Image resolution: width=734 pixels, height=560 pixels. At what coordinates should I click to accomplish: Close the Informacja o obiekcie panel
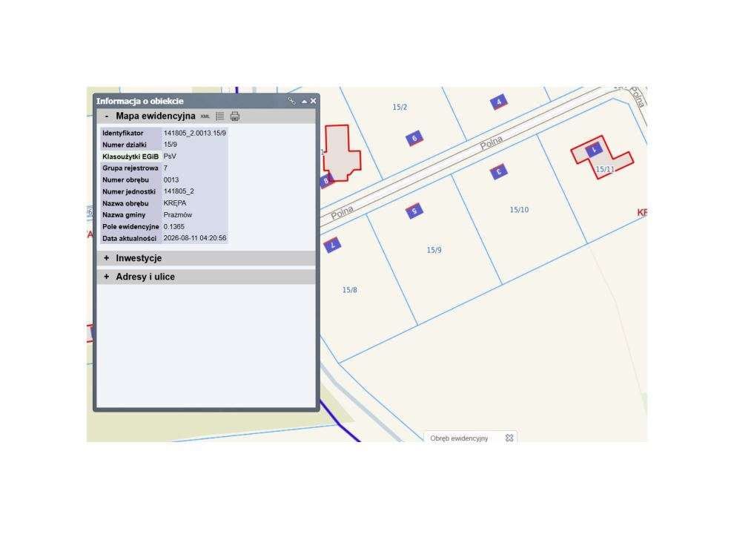(x=313, y=101)
